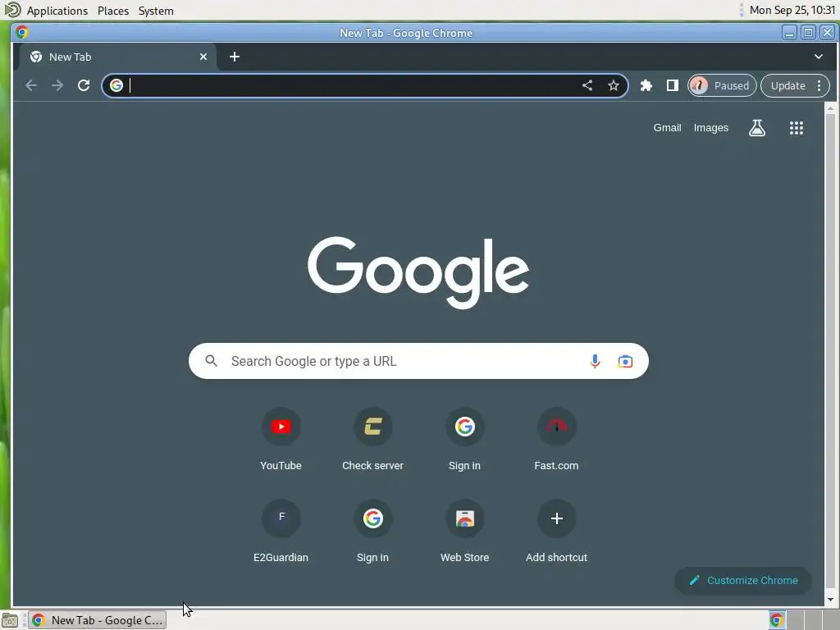Viewport: 840px width, 630px height.
Task: Open the System menu
Action: coord(156,11)
